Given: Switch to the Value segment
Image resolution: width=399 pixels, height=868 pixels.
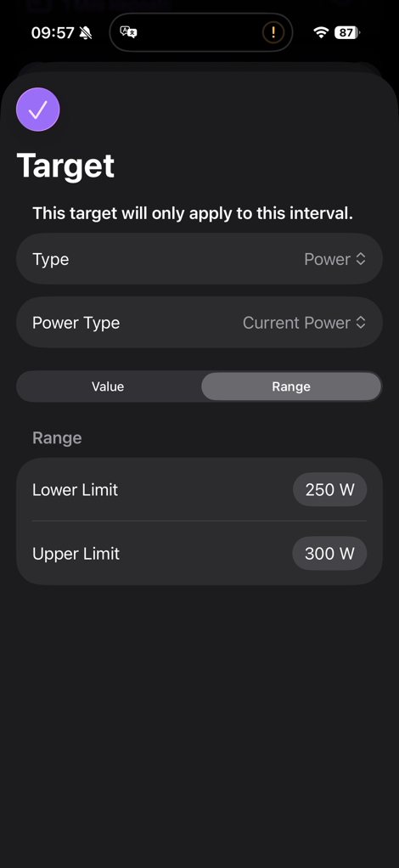Looking at the screenshot, I should pos(108,386).
